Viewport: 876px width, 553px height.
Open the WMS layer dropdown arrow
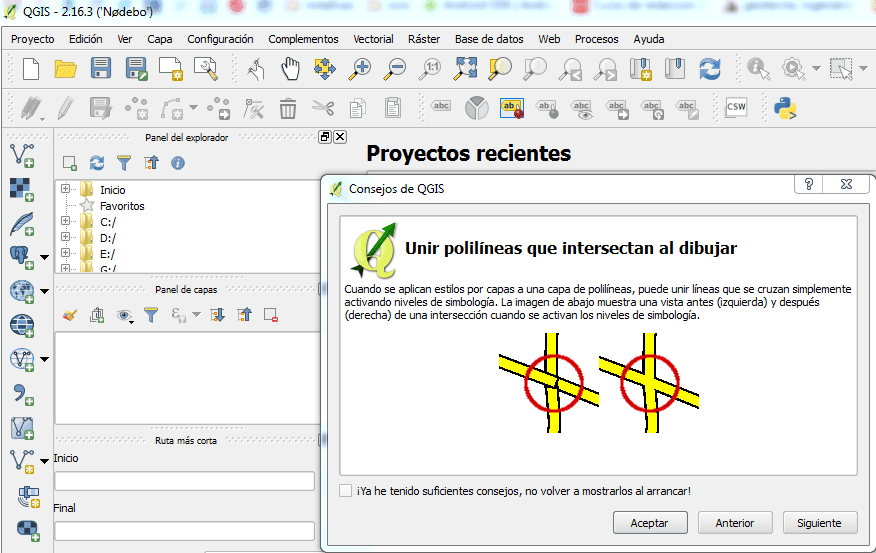[44, 291]
